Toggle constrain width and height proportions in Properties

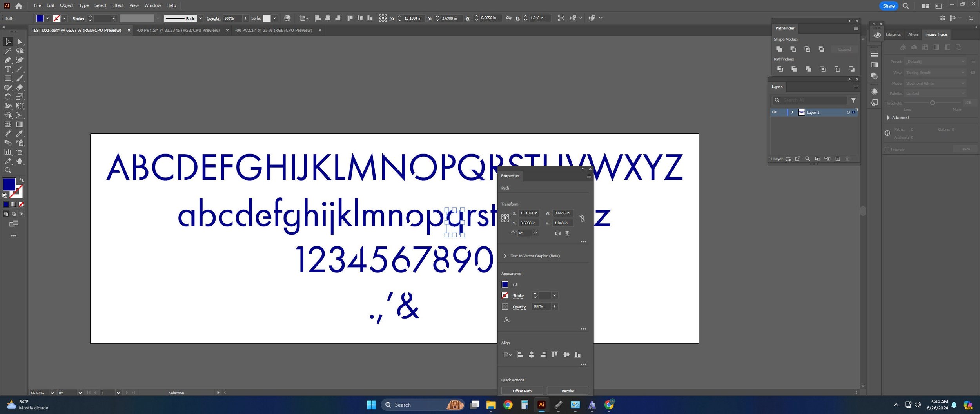582,219
